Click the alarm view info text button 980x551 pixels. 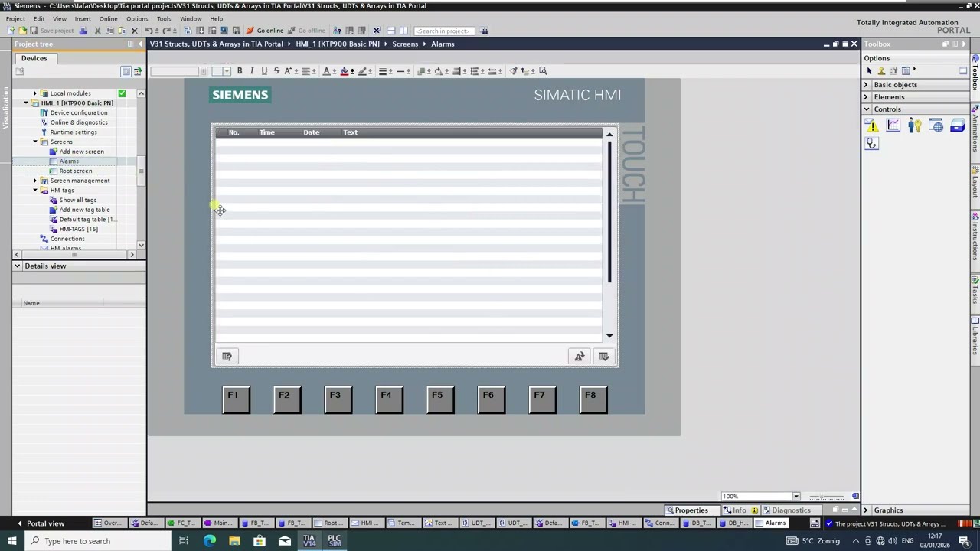pyautogui.click(x=227, y=357)
